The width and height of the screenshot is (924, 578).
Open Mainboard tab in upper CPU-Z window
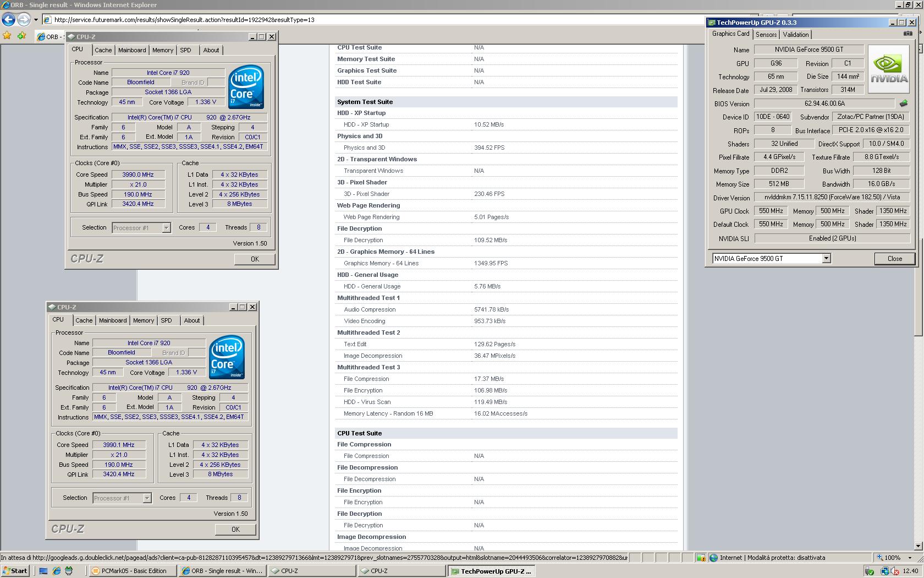point(132,50)
